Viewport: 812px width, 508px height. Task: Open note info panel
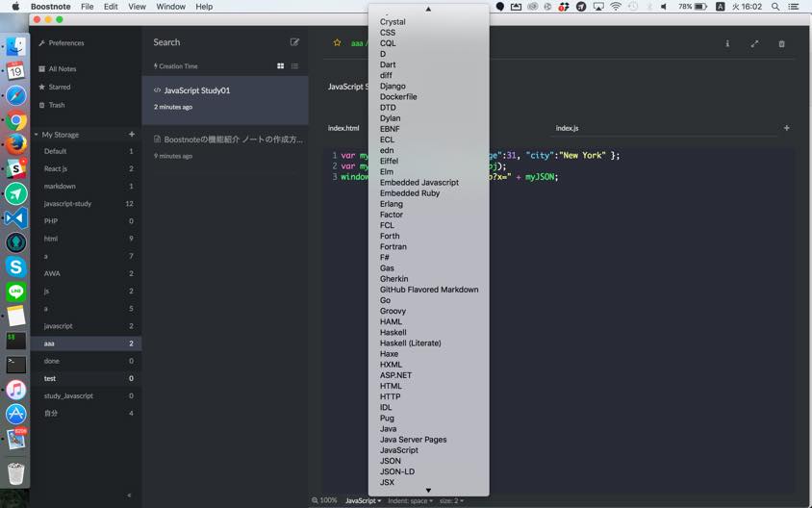tap(727, 43)
